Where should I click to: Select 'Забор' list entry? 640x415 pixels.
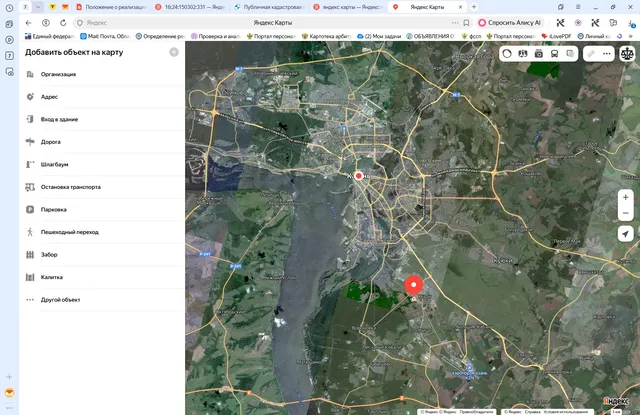102,255
